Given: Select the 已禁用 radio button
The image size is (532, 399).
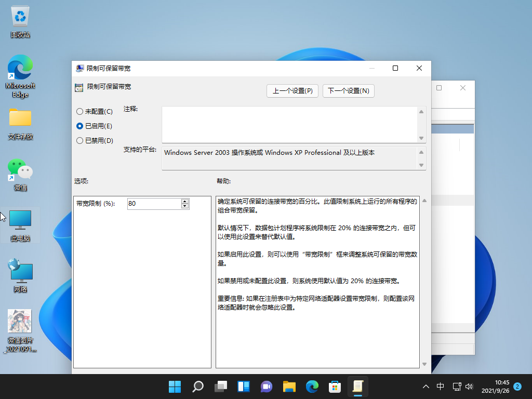Looking at the screenshot, I should [x=80, y=140].
